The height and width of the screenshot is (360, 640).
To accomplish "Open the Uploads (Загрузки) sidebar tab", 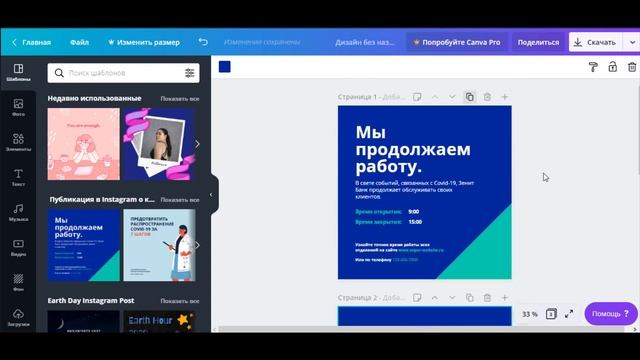I will coord(18,318).
